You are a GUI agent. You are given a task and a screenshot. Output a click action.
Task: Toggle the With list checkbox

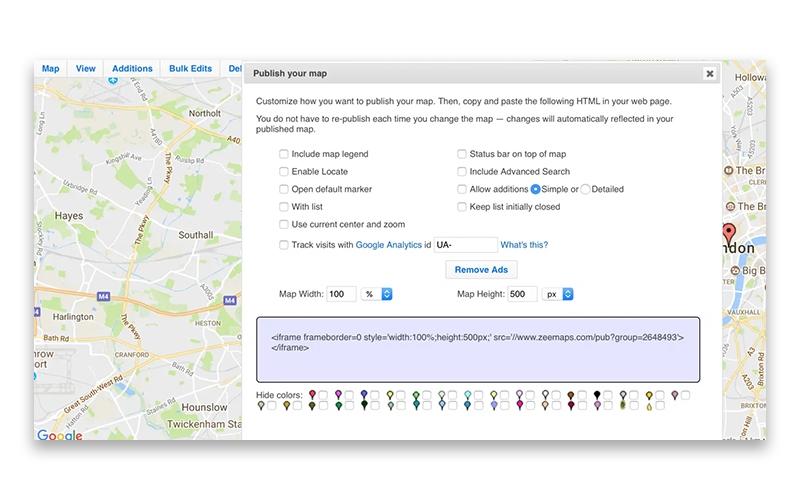(284, 207)
